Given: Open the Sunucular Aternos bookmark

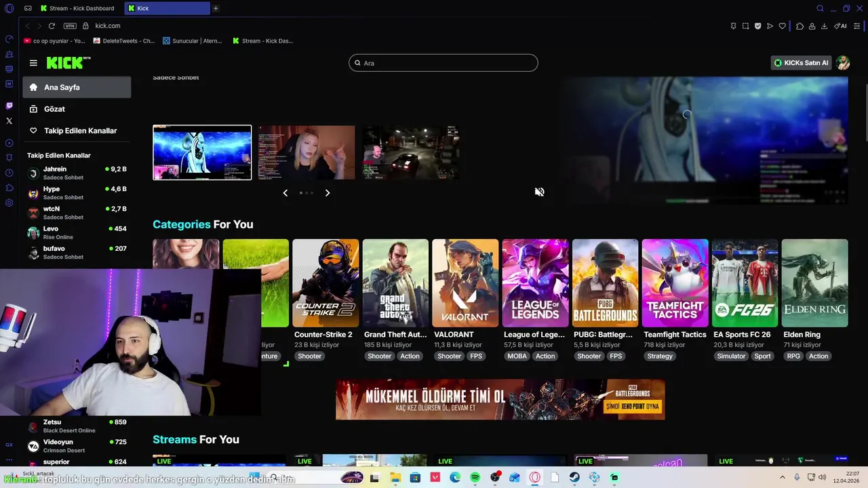Looking at the screenshot, I should coord(193,41).
